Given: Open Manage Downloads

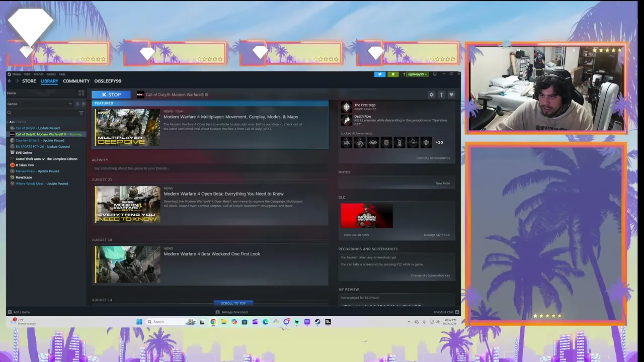Looking at the screenshot, I should (x=232, y=312).
